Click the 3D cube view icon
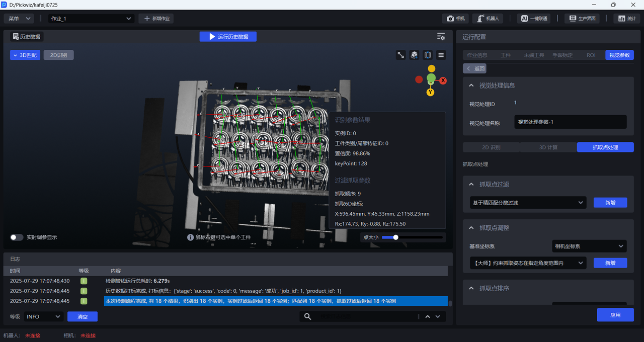 [414, 55]
